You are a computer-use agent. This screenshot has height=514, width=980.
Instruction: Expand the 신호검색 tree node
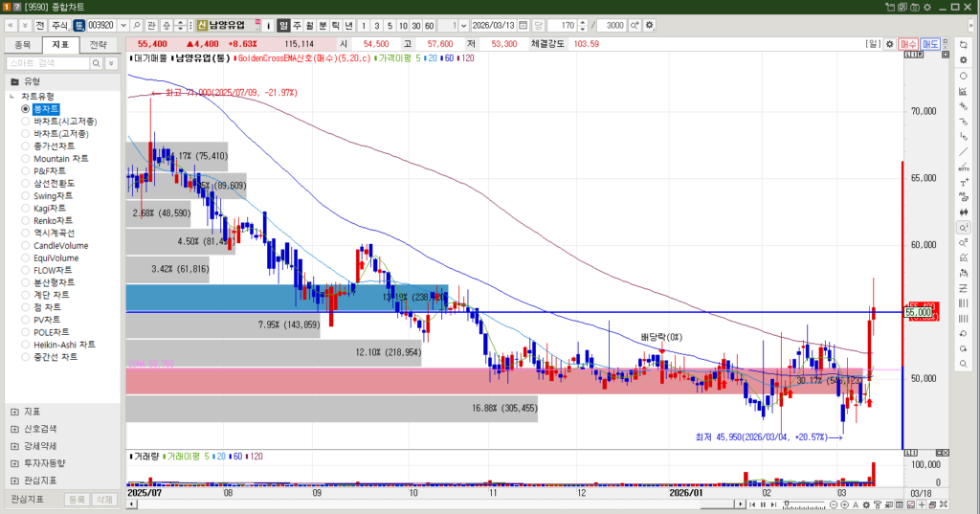pyautogui.click(x=14, y=429)
